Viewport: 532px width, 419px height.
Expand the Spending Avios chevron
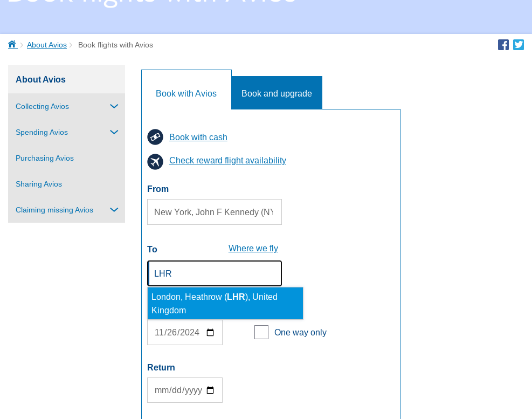pyautogui.click(x=114, y=132)
